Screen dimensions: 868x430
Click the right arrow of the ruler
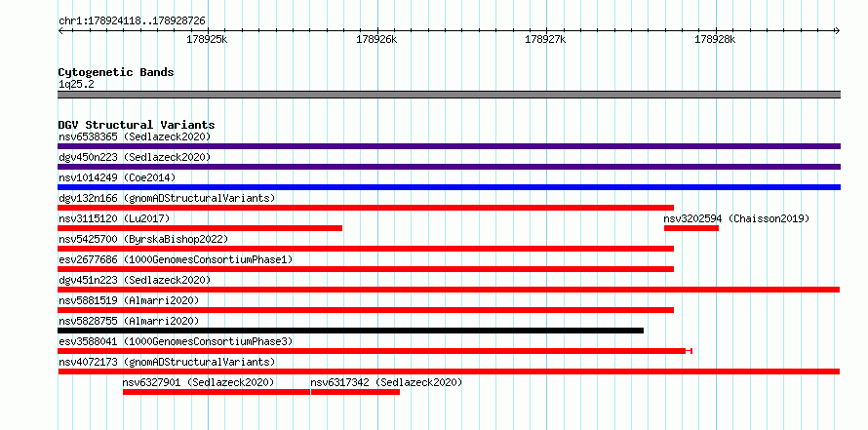pos(837,31)
